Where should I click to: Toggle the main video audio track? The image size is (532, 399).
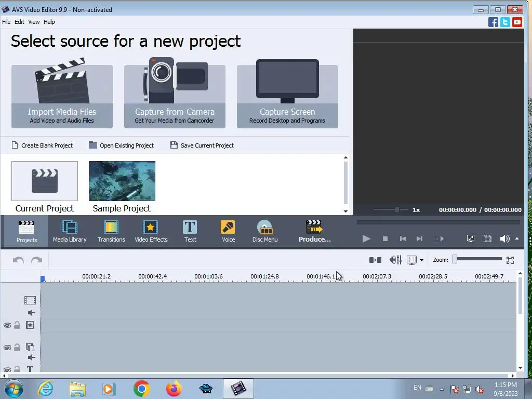coord(31,313)
